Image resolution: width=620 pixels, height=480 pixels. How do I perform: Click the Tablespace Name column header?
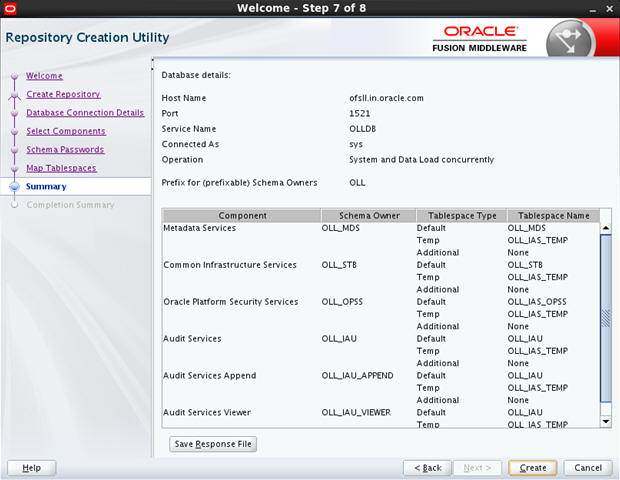tap(554, 215)
